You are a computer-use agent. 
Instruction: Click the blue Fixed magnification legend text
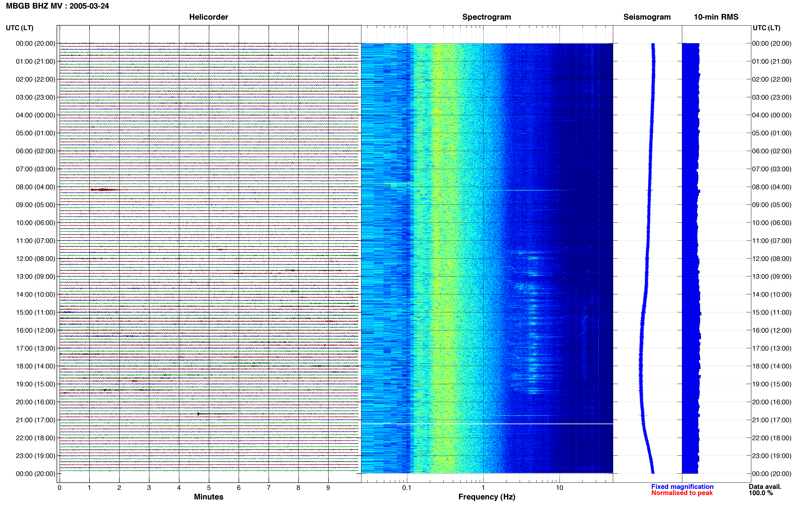tap(682, 486)
